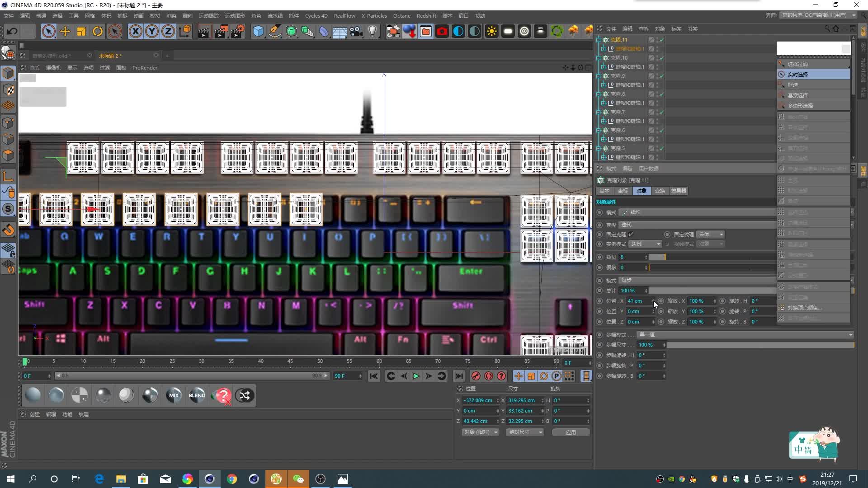Image resolution: width=868 pixels, height=488 pixels.
Task: Click the Undo arrow icon
Action: tap(12, 31)
